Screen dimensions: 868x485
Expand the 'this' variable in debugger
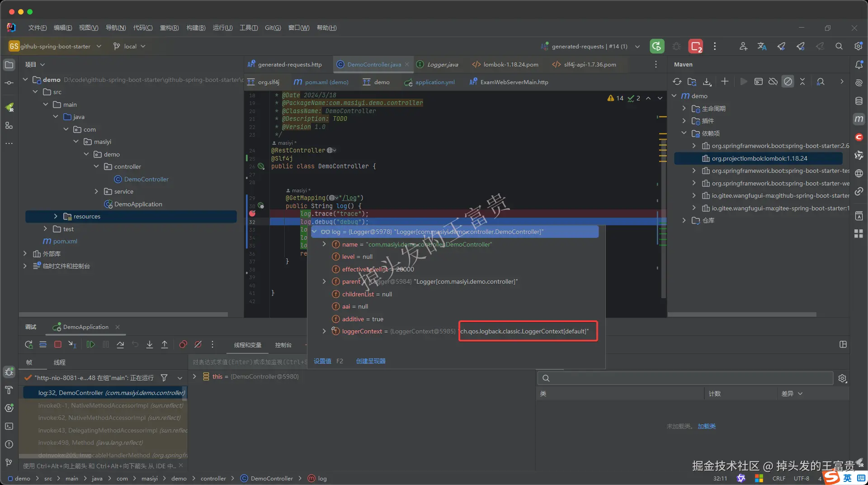[194, 376]
